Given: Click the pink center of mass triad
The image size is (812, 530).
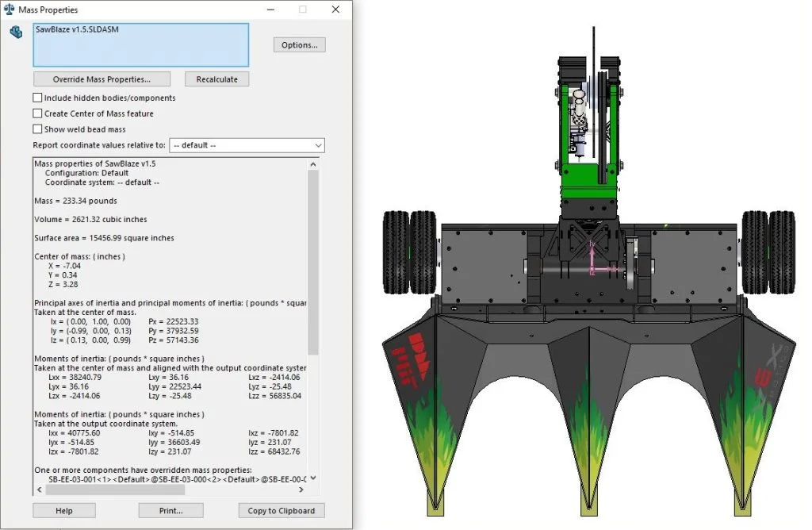Looking at the screenshot, I should [x=593, y=263].
